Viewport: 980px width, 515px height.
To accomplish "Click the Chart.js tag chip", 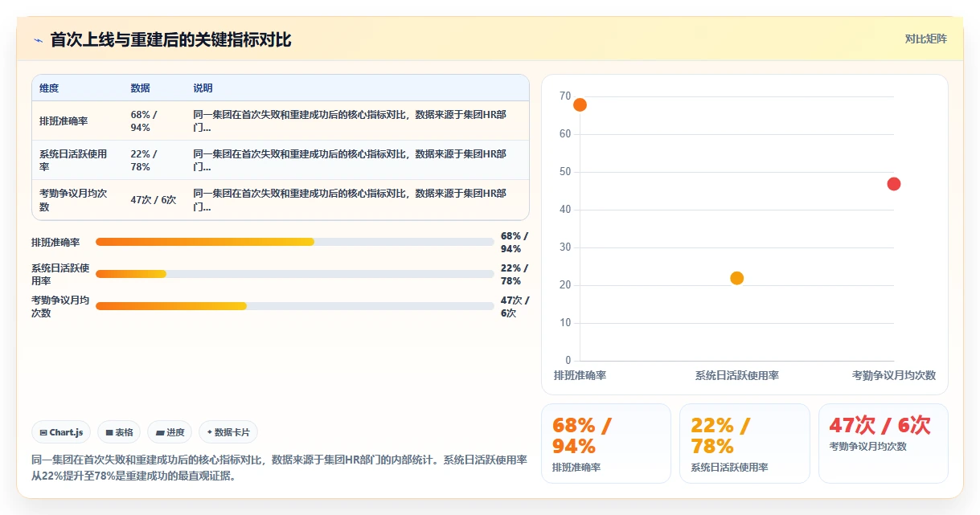I will 61,432.
